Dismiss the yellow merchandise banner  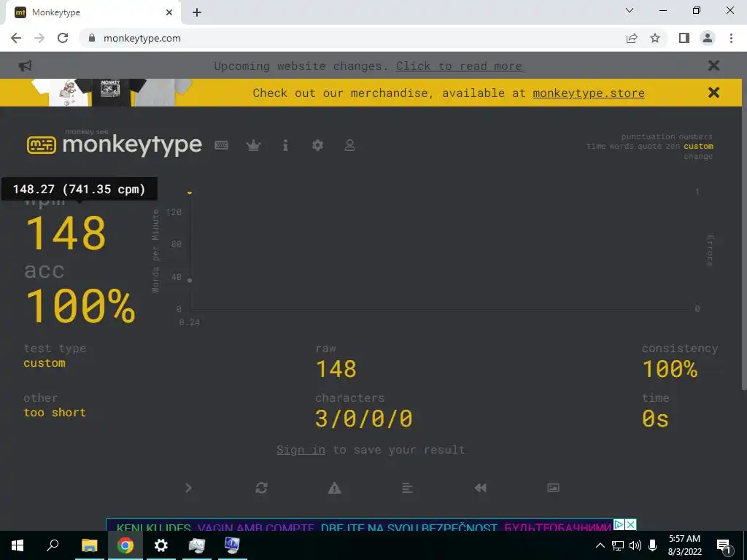713,93
